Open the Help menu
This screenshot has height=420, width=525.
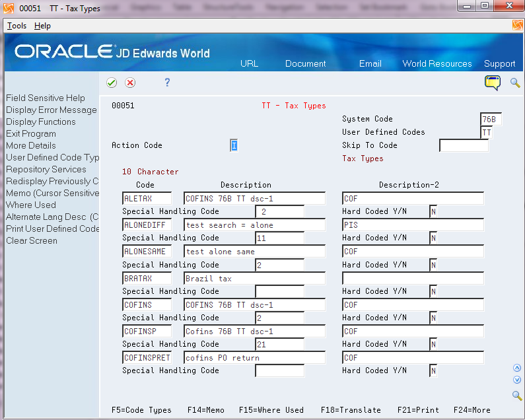click(42, 26)
